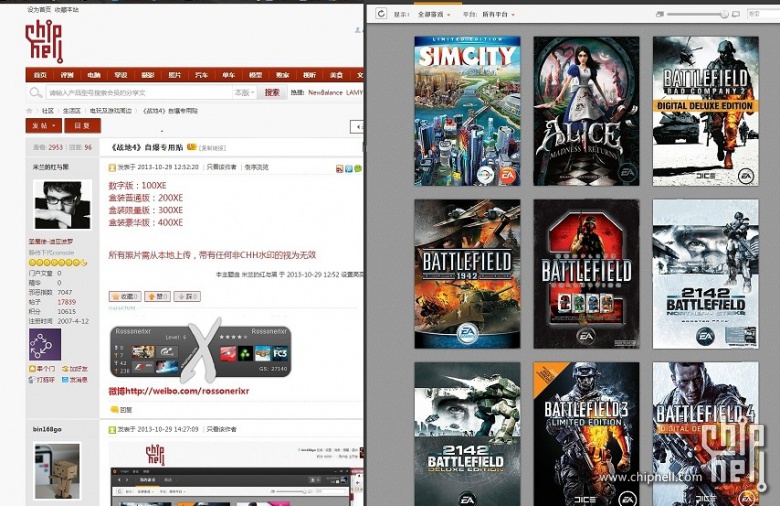Open the Battlefield 4 Digital Deluxe cover
Screen dimensions: 780x506
[x=706, y=434]
